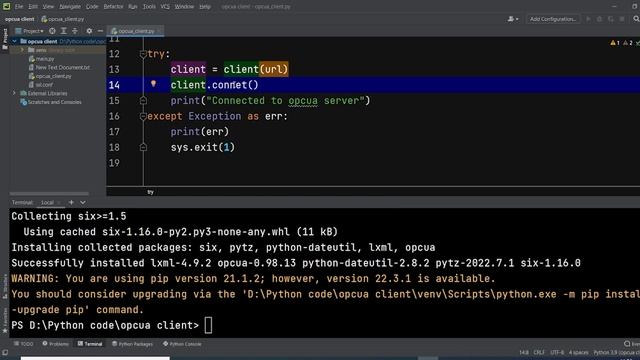Open the VCS menu
The height and width of the screenshot is (360, 640).
tap(165, 7)
